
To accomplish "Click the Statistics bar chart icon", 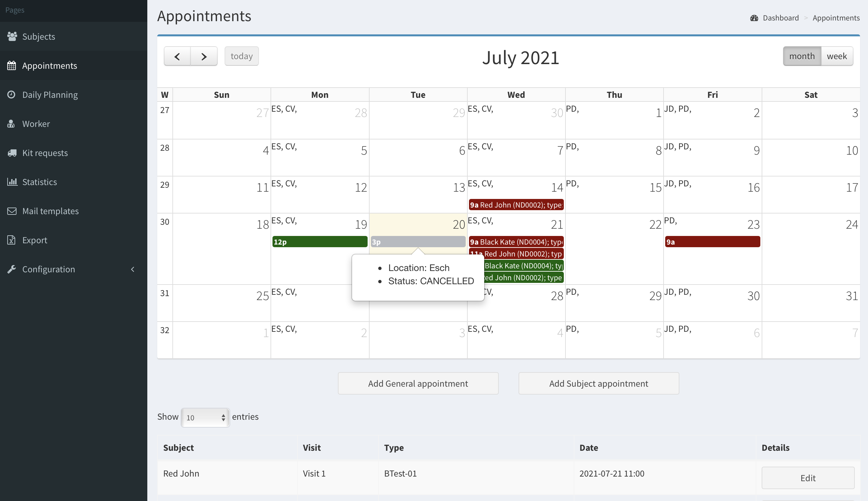I will coord(12,182).
